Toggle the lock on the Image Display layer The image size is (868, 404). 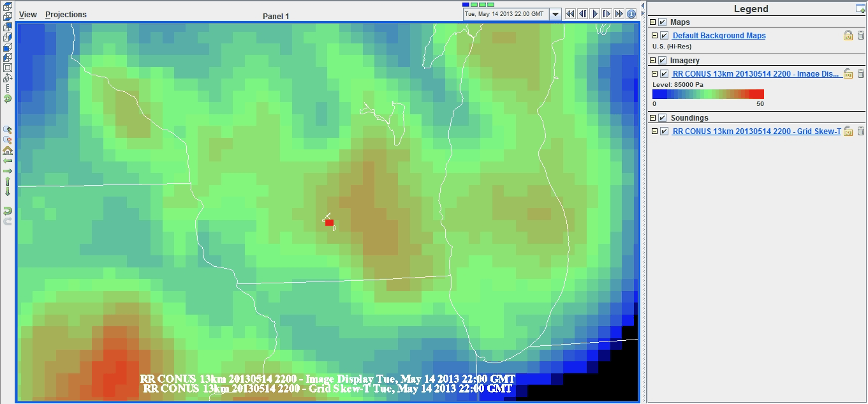(x=848, y=74)
